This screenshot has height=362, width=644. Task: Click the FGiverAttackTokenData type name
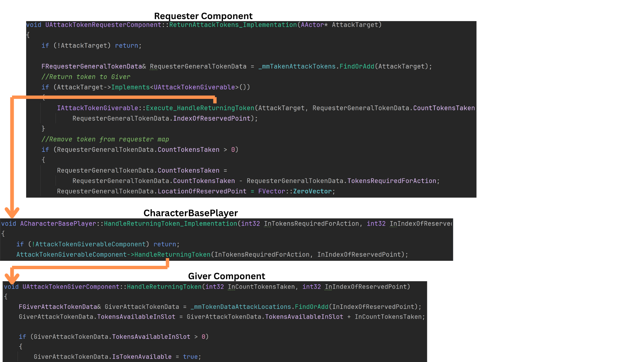click(x=58, y=307)
